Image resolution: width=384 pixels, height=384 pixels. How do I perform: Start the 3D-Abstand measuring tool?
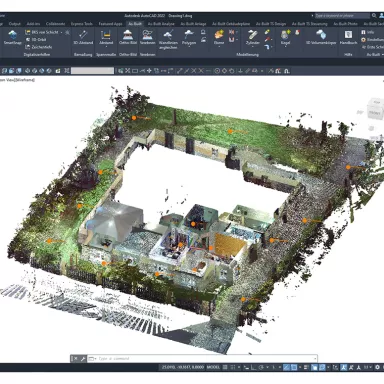pos(83,38)
